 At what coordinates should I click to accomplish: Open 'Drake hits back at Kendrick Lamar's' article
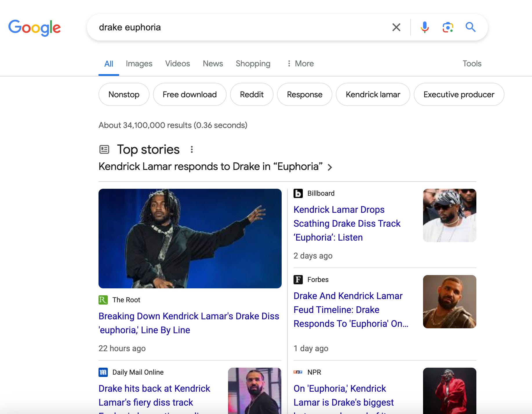[x=154, y=398]
